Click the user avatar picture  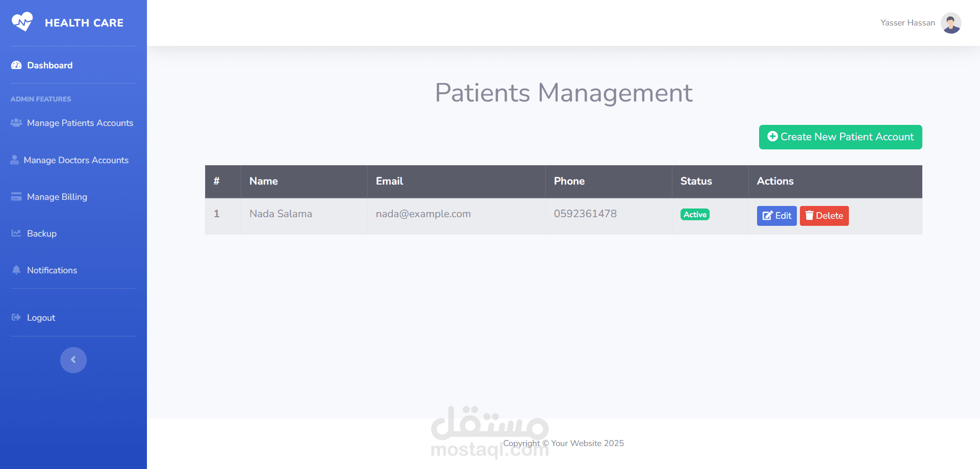pyautogui.click(x=951, y=23)
